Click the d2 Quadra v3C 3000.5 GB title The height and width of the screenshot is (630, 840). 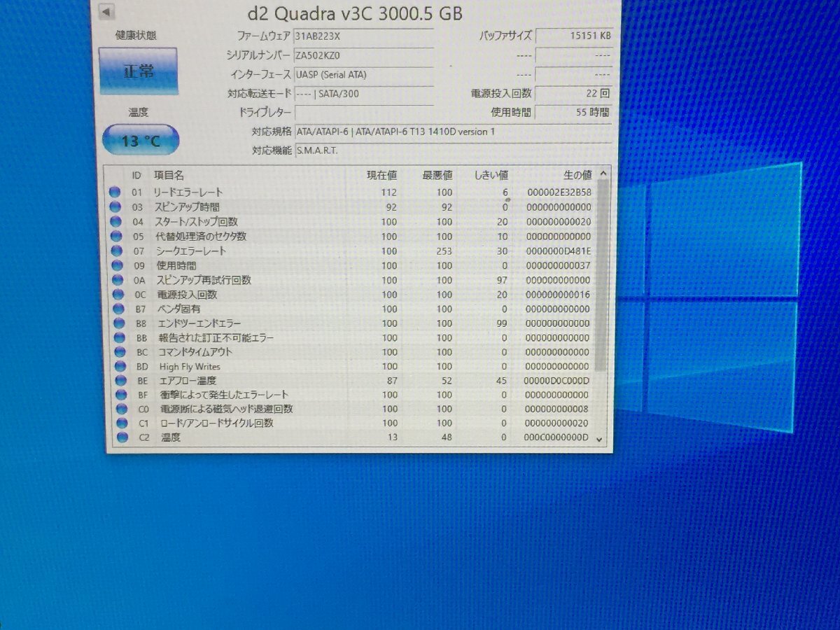point(355,13)
